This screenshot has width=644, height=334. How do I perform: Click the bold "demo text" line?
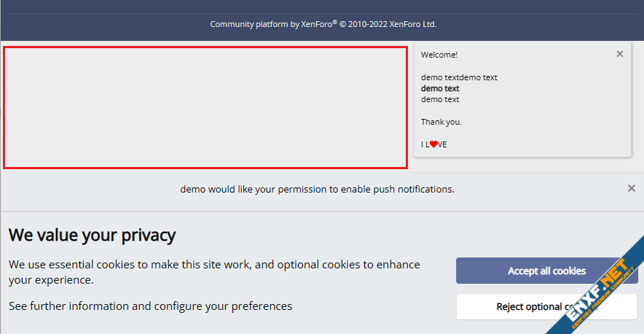440,88
